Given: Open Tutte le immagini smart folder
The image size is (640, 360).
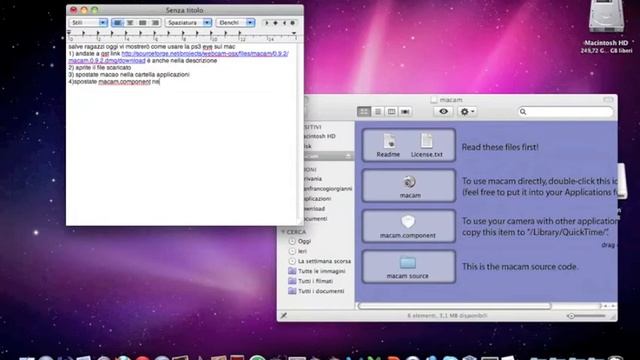Looking at the screenshot, I should pyautogui.click(x=322, y=271).
